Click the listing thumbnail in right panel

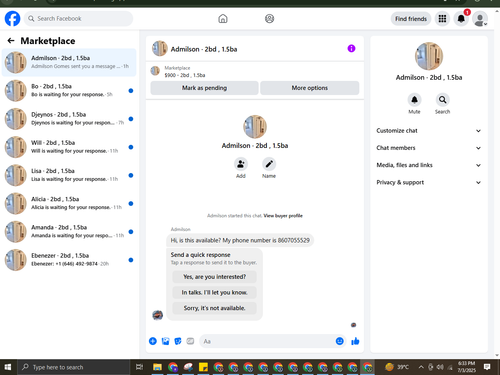click(429, 56)
